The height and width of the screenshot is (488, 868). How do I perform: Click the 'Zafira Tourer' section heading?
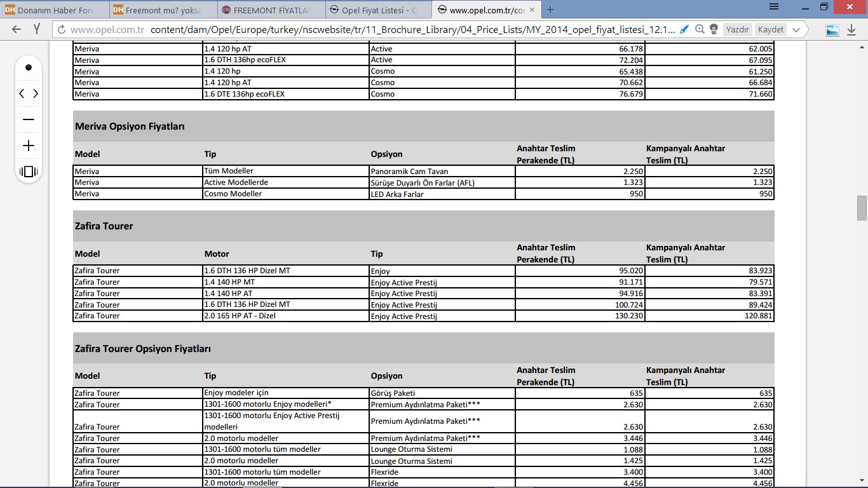[104, 226]
